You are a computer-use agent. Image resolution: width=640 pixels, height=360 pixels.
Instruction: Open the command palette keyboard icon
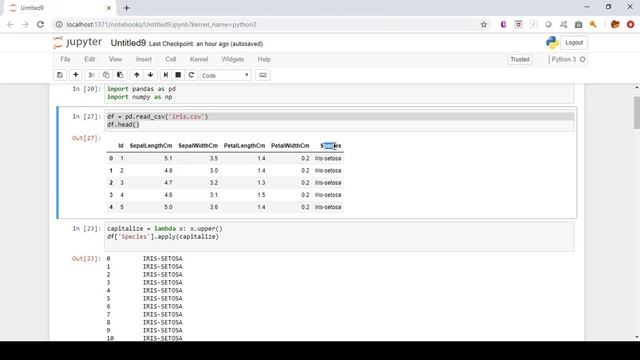263,75
